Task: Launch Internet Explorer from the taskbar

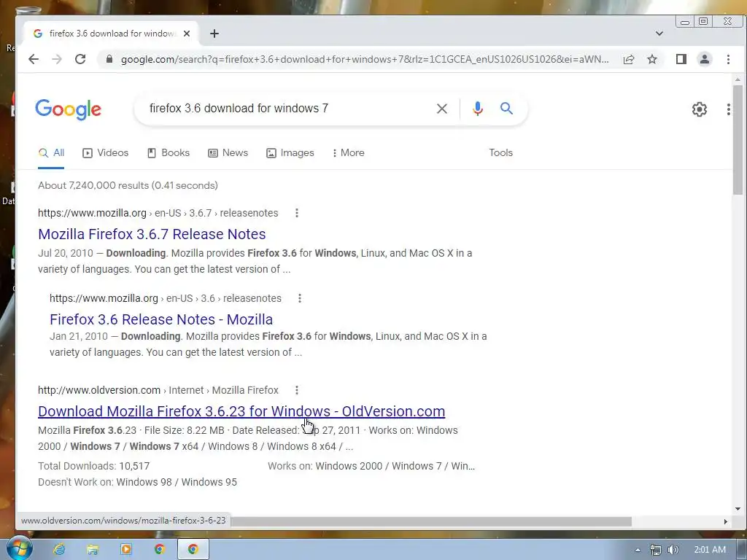Action: coord(59,549)
